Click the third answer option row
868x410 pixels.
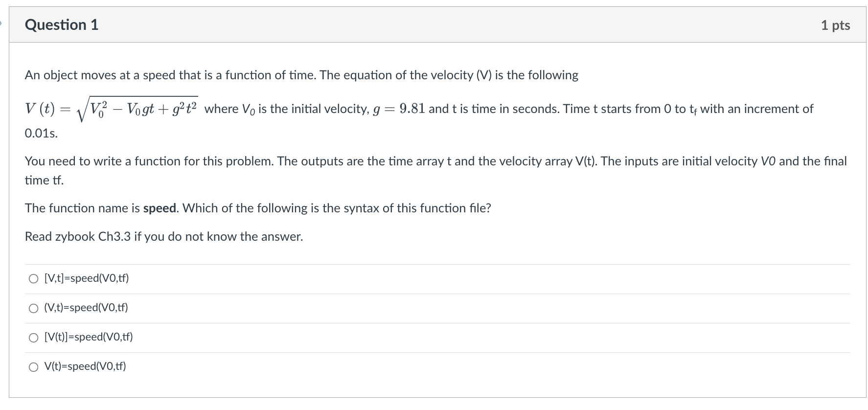435,337
